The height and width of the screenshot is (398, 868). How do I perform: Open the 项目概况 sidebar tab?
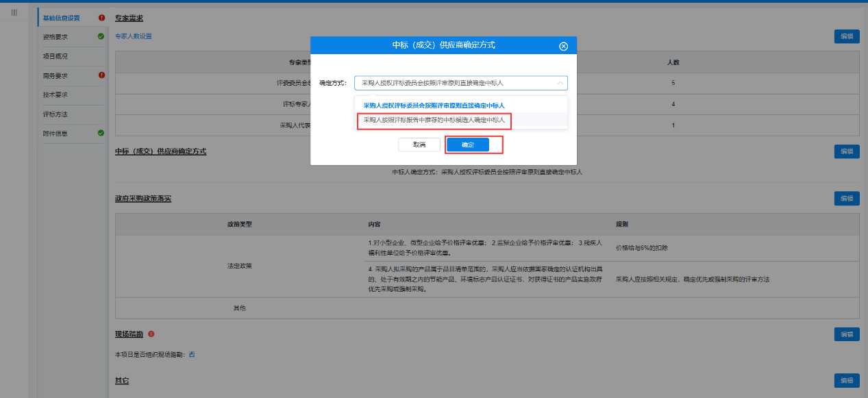55,56
